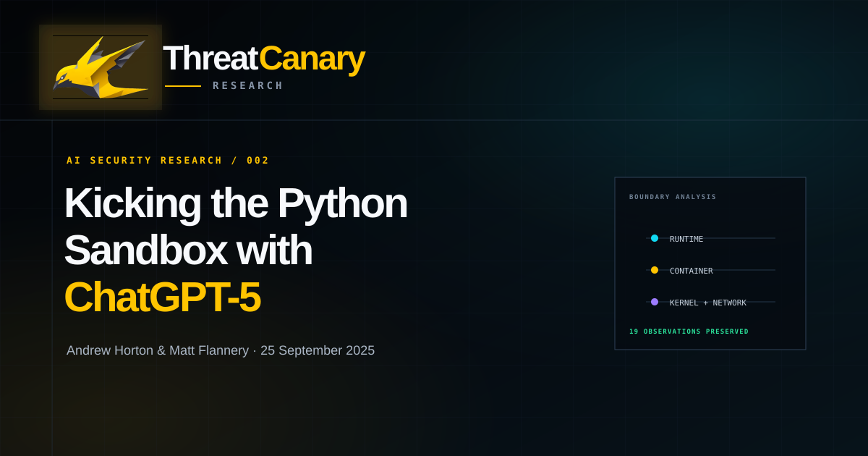The image size is (868, 456).
Task: Click the ThreatCanary brand name
Action: 263,58
